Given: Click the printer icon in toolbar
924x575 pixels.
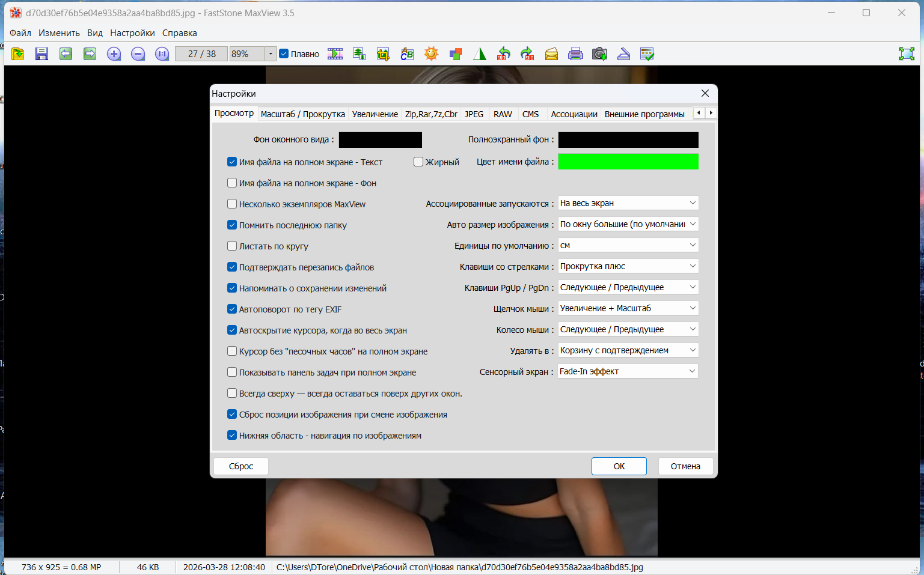Looking at the screenshot, I should point(575,54).
